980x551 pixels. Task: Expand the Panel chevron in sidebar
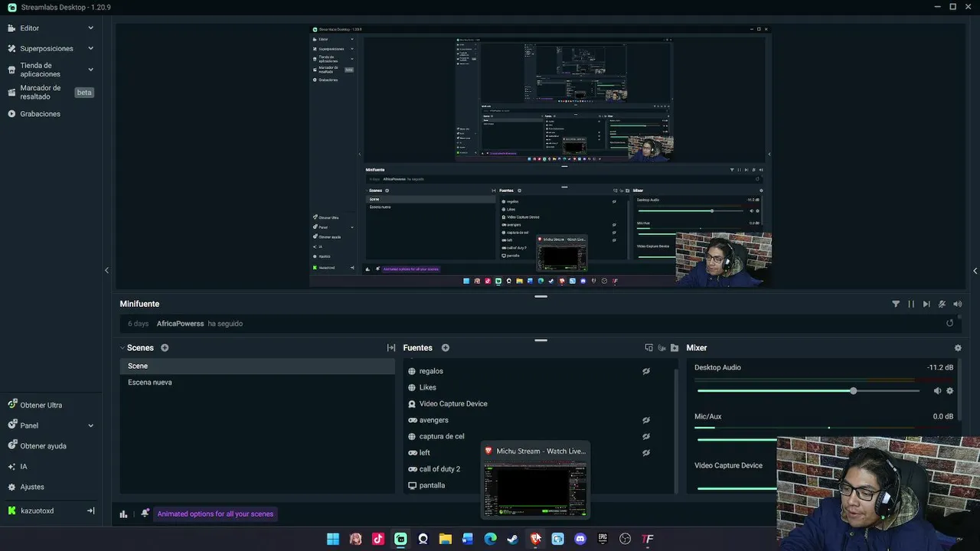[90, 425]
